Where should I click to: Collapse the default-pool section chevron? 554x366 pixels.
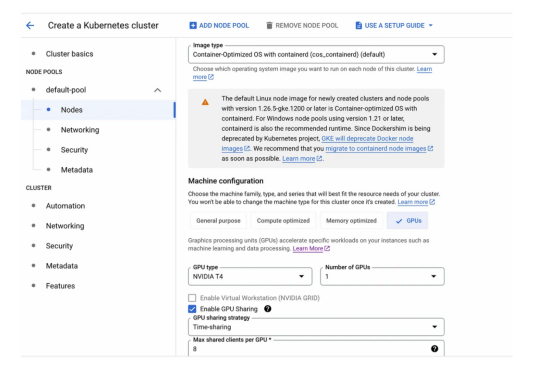(158, 90)
